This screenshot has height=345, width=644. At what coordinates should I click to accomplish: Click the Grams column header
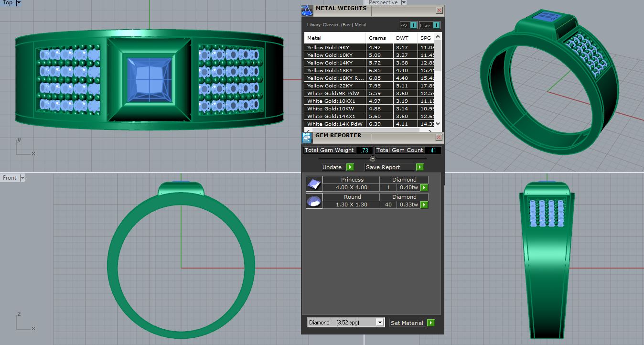[x=377, y=38]
